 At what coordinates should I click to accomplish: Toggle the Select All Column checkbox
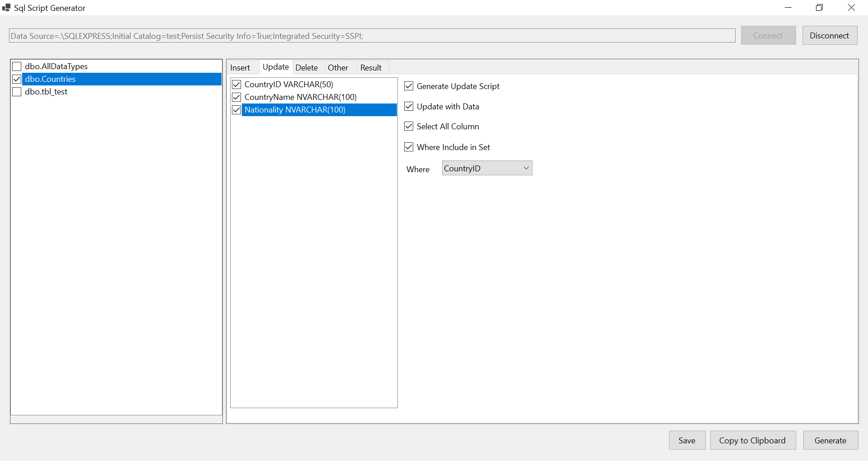point(409,126)
